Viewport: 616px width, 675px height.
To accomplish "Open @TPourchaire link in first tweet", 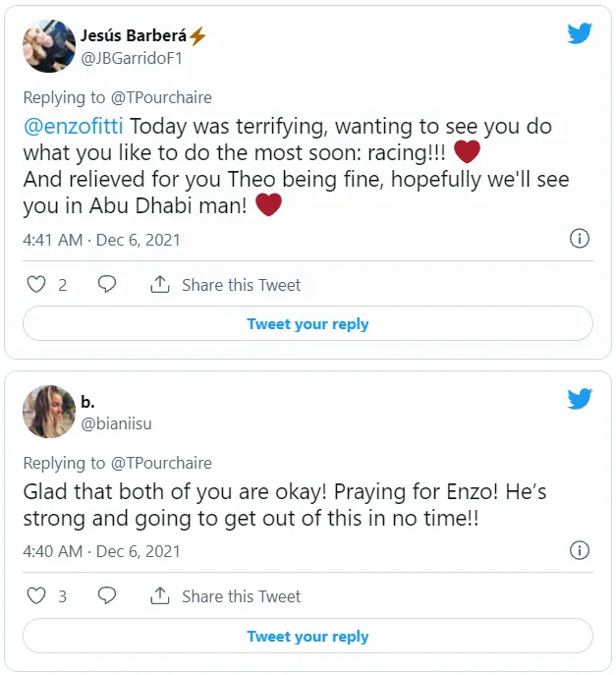I will 160,97.
